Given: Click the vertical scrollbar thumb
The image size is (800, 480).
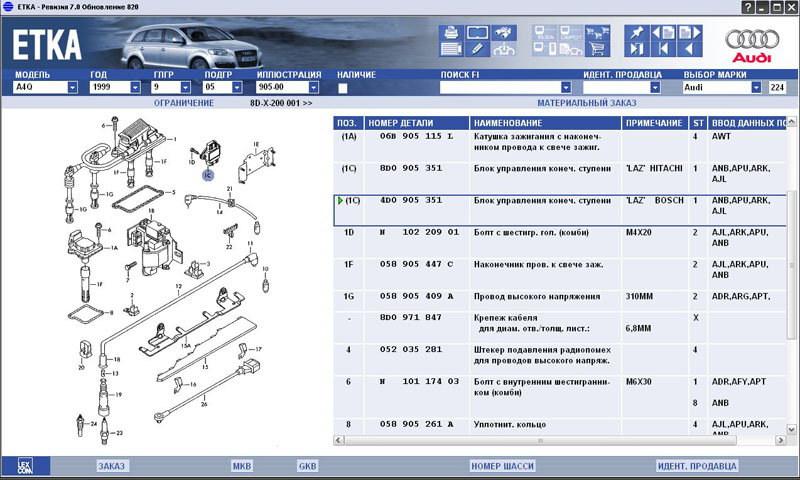Looking at the screenshot, I should coord(791,264).
